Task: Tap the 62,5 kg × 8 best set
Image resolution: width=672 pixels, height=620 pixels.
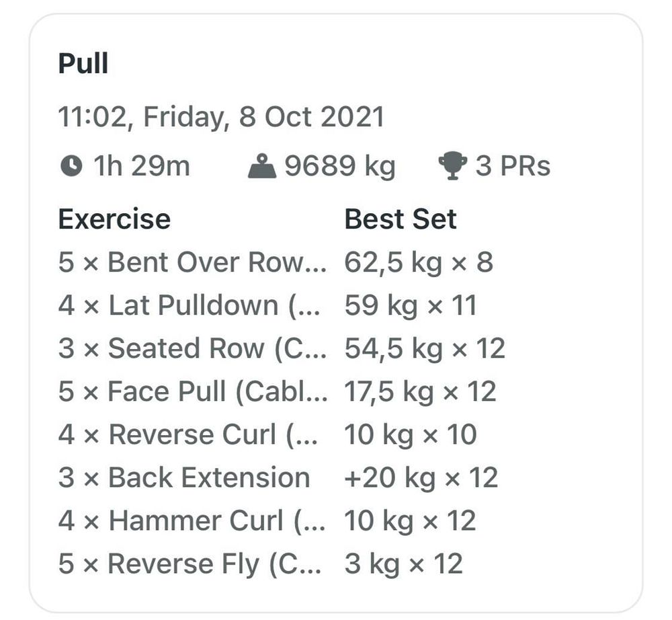Action: tap(419, 262)
